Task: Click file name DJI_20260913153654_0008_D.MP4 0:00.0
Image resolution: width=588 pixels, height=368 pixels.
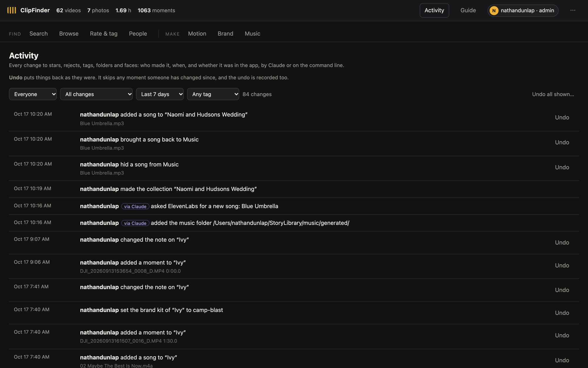Action: [130, 271]
